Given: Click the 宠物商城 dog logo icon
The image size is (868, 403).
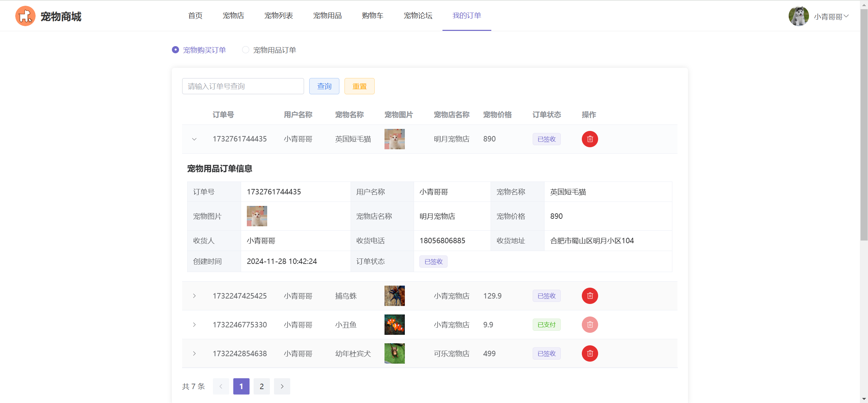Looking at the screenshot, I should click(x=25, y=16).
